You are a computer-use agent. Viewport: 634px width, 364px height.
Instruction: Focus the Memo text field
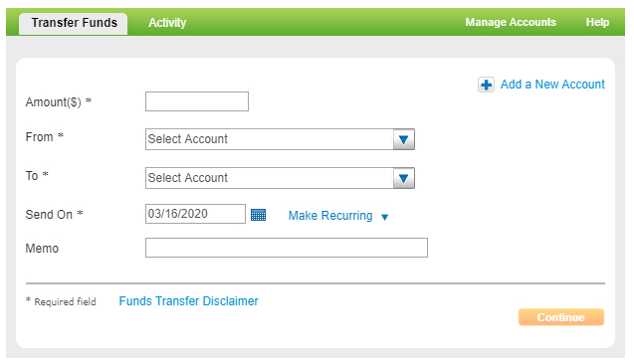click(x=287, y=248)
